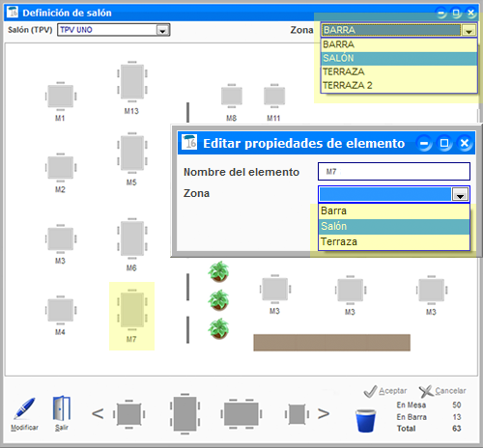Click the blue trash bin icon
Viewport: 483px width, 448px height.
(x=365, y=421)
